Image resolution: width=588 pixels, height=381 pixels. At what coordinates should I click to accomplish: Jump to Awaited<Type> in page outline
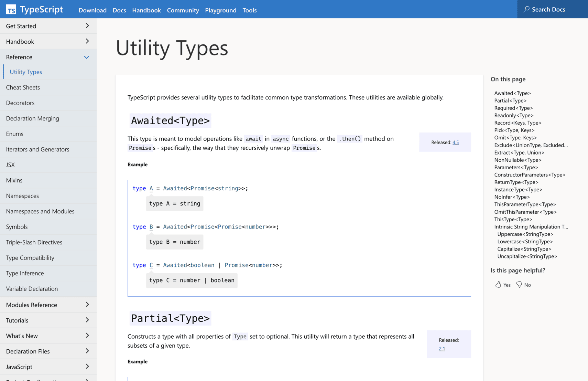pos(512,93)
